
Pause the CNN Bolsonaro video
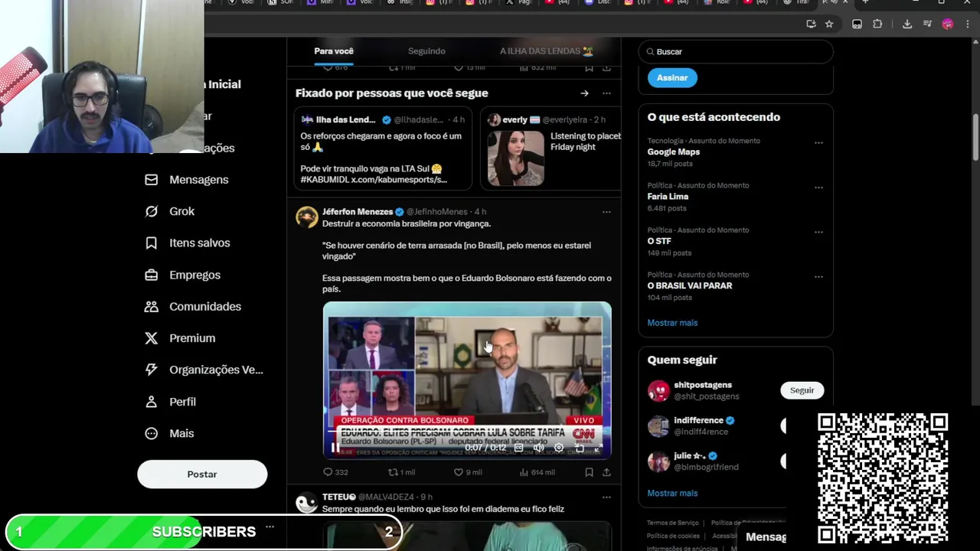(335, 448)
